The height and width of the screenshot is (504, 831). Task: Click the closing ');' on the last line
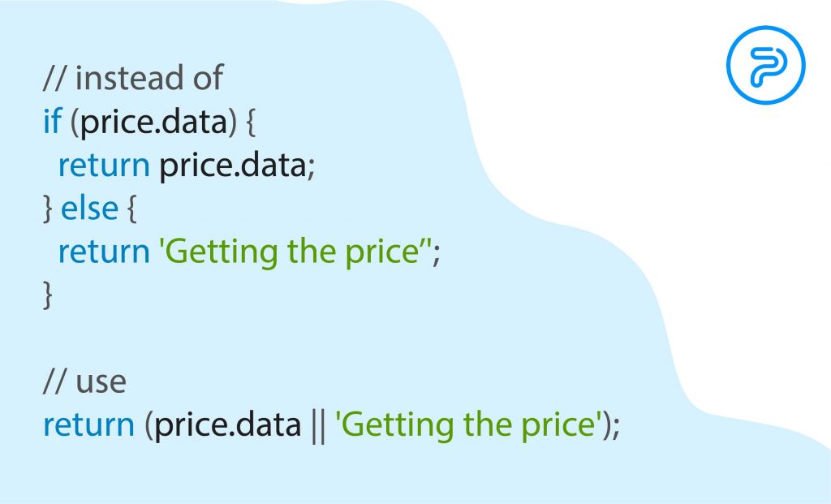click(x=611, y=426)
